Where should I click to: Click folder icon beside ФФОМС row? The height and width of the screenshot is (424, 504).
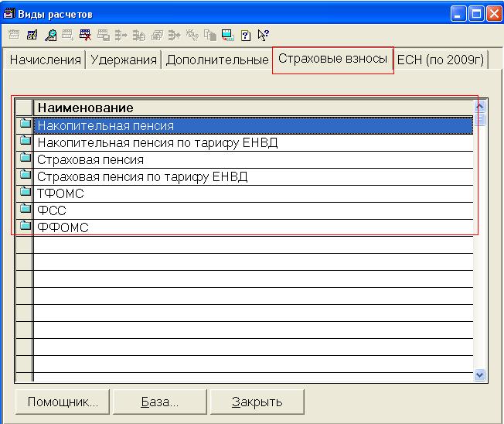(25, 227)
